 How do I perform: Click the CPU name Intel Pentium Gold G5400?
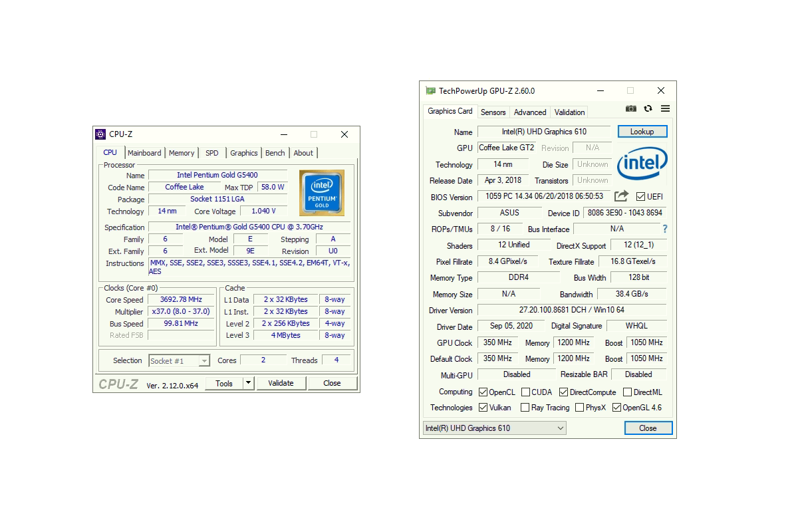[x=217, y=175]
